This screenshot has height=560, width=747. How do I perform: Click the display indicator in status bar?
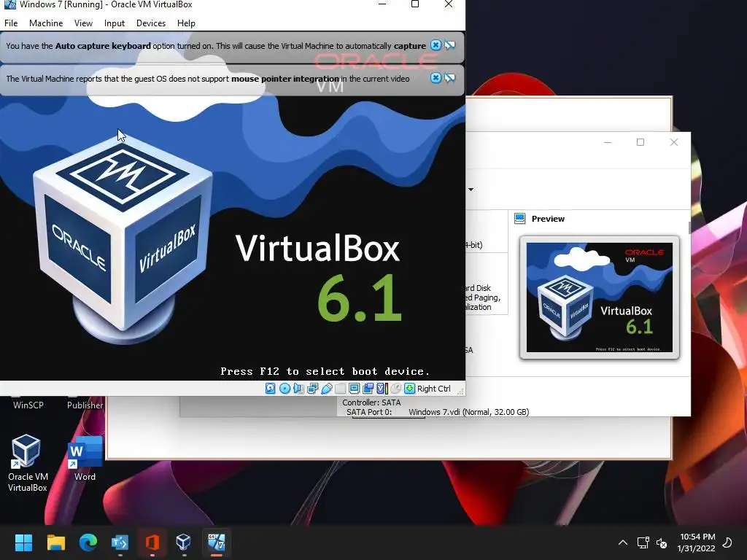(354, 389)
